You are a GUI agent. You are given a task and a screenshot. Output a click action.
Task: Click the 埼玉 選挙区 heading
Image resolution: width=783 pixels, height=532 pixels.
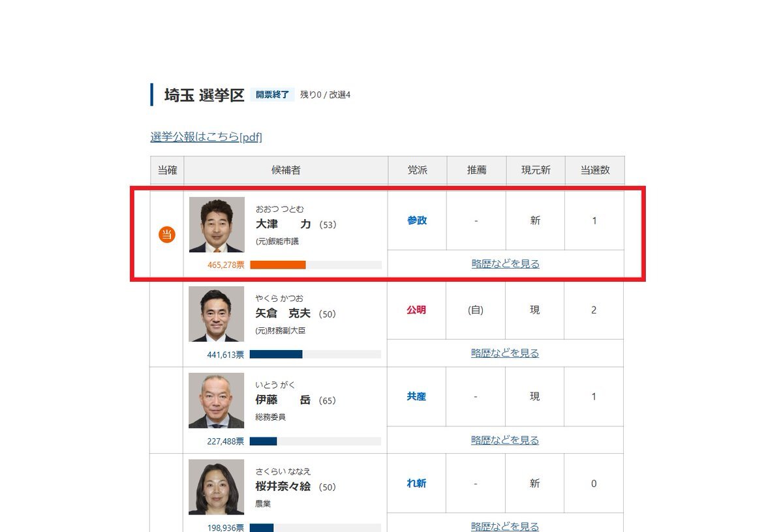click(204, 95)
